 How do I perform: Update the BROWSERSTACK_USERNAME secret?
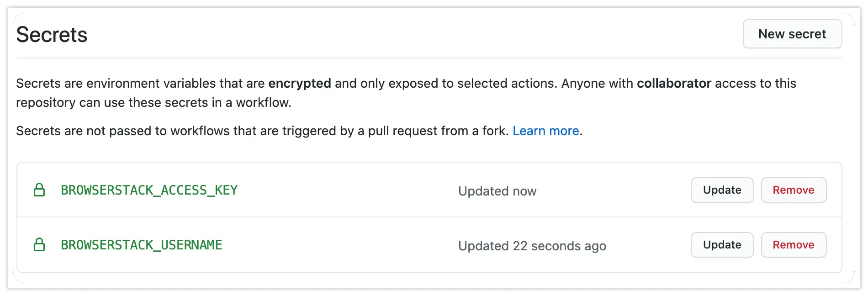click(x=722, y=245)
